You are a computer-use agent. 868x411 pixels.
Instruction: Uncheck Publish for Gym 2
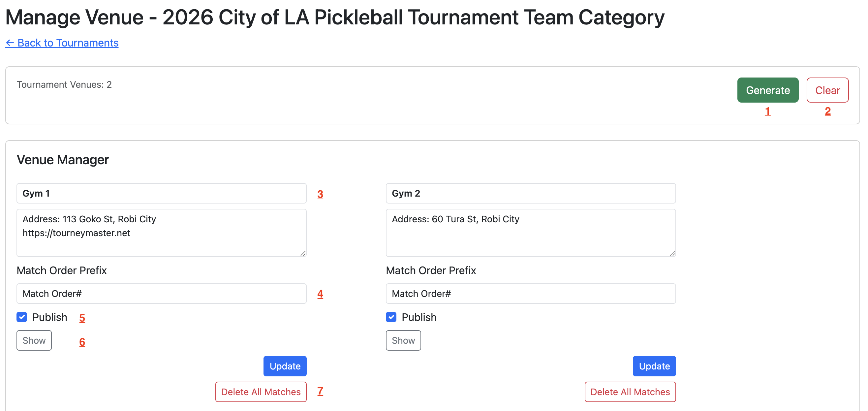click(391, 317)
